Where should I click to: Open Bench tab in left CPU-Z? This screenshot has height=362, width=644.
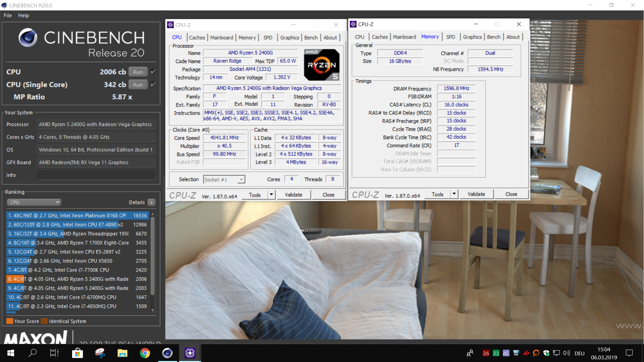311,38
